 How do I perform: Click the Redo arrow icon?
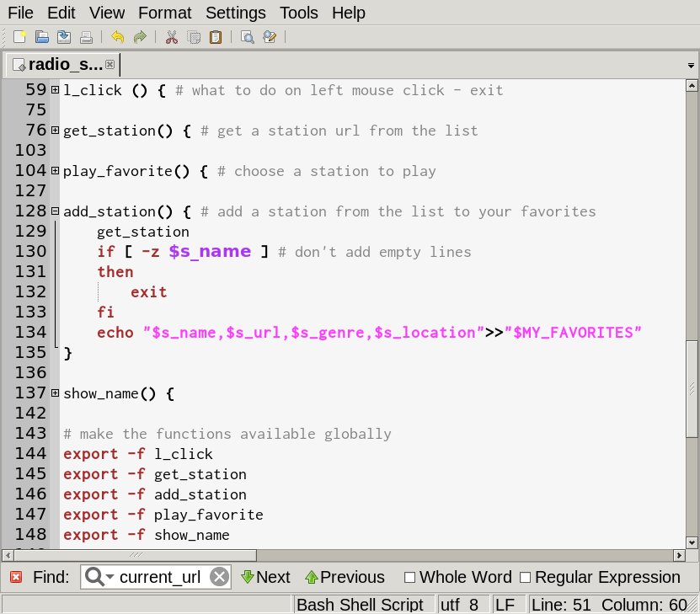pyautogui.click(x=140, y=37)
